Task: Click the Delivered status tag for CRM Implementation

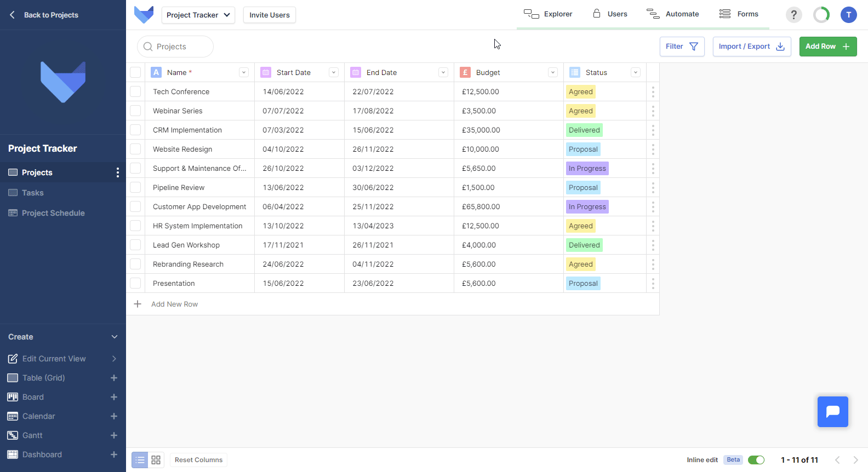Action: 584,130
